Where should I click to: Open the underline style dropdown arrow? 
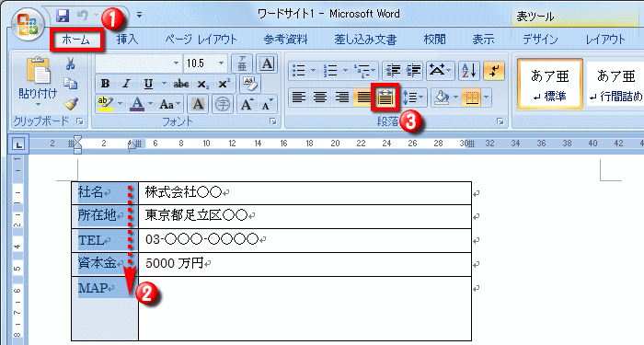tap(164, 84)
